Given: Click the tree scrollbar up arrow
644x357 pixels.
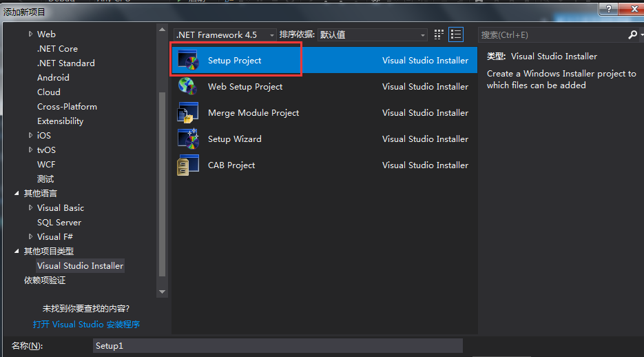Looking at the screenshot, I should tap(163, 30).
